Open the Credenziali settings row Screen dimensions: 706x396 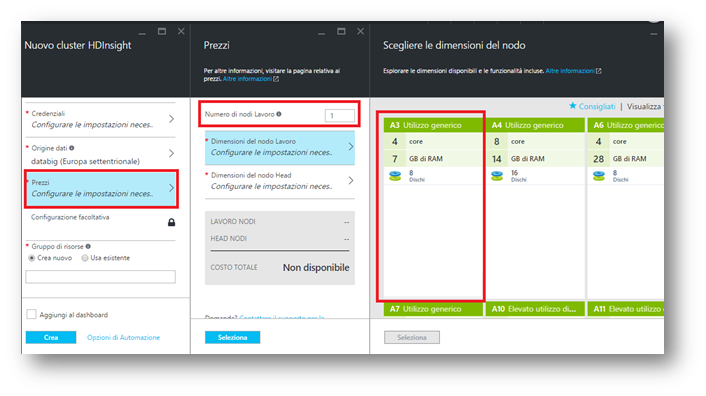tap(100, 119)
